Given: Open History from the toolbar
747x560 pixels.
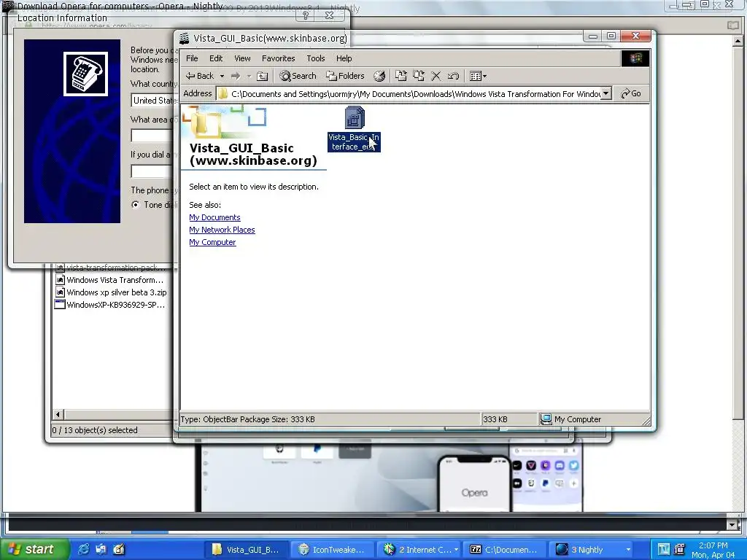Looking at the screenshot, I should click(379, 76).
